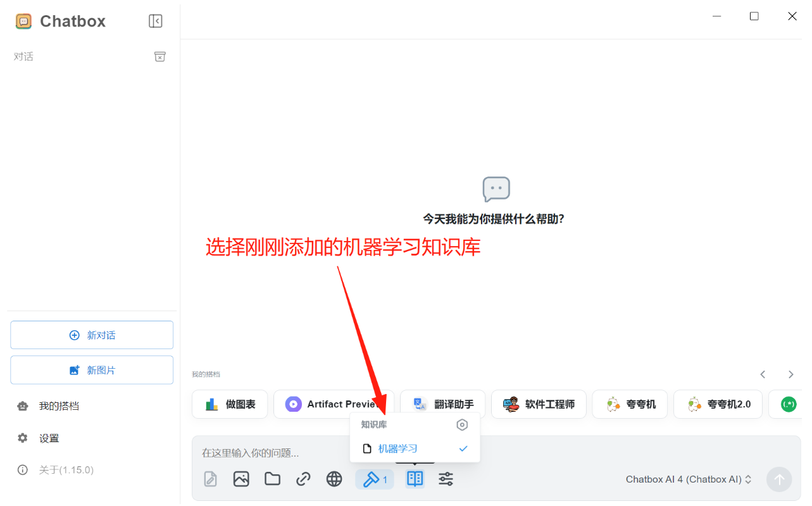Show previous partners with left chevron
Screen dimensions: 812x506
click(x=763, y=374)
